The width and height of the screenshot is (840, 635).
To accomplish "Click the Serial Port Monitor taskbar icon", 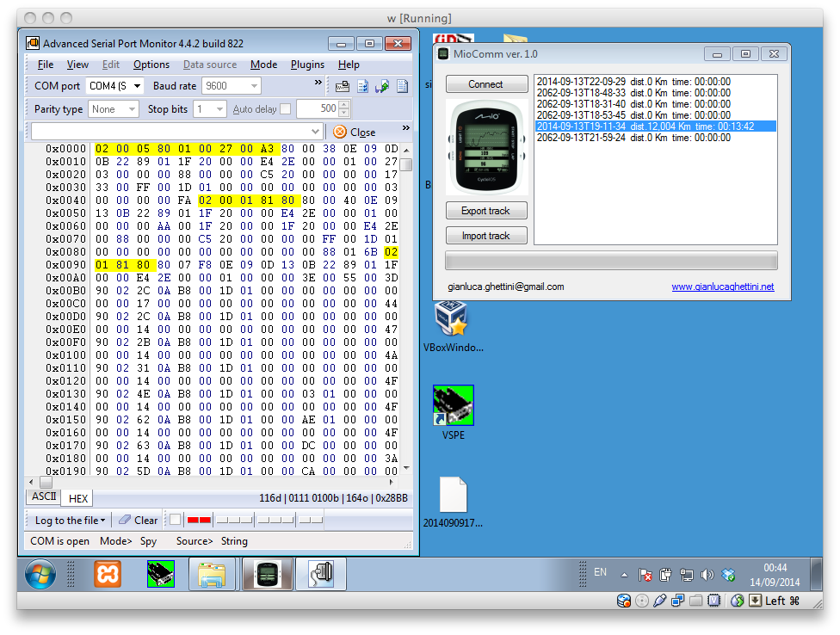I will click(321, 574).
